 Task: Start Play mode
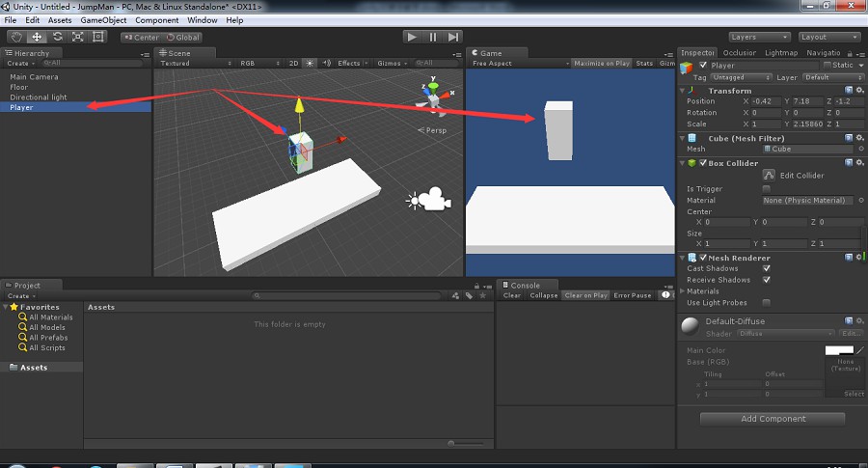click(x=412, y=37)
